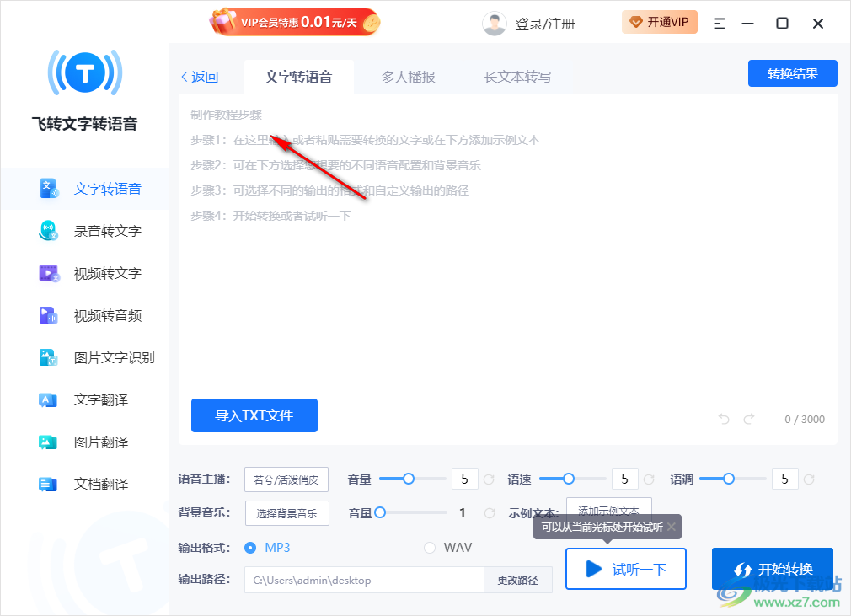
Task: Click the 语速 value box
Action: click(x=624, y=479)
